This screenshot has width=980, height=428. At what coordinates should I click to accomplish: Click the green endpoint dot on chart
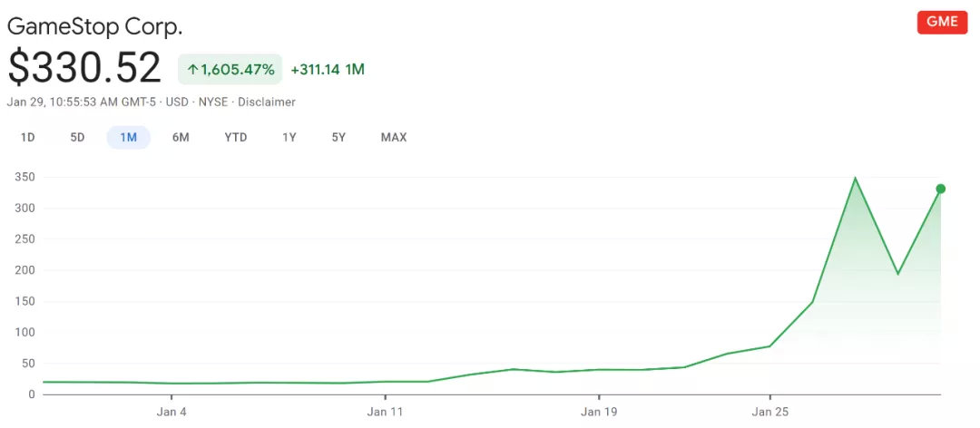(941, 189)
